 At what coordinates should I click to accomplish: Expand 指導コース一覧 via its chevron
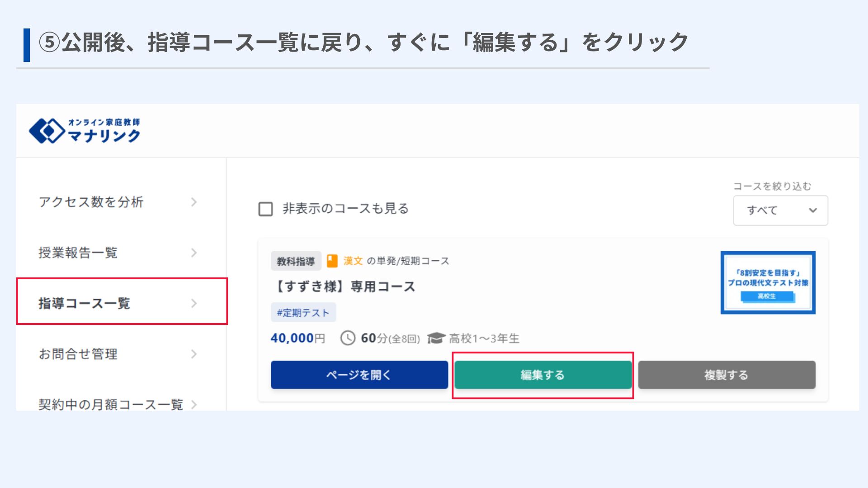click(x=194, y=303)
